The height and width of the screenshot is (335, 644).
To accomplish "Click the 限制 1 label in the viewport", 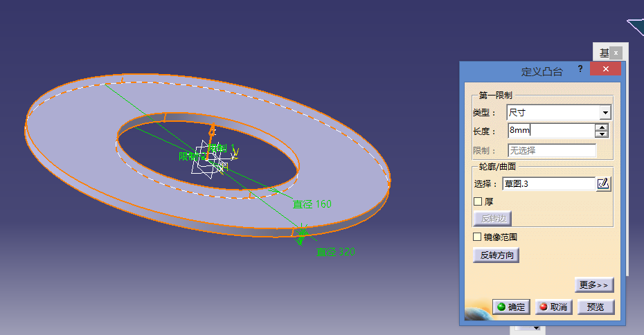I will click(222, 148).
